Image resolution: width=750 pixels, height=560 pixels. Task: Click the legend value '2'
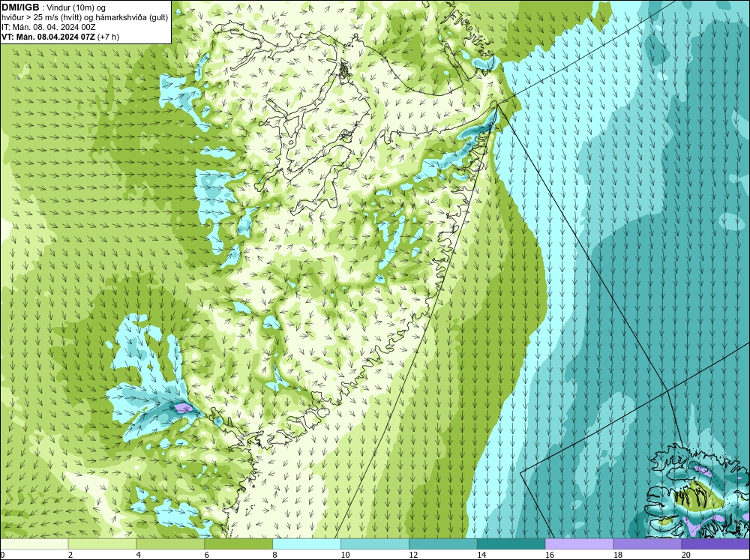(70, 555)
